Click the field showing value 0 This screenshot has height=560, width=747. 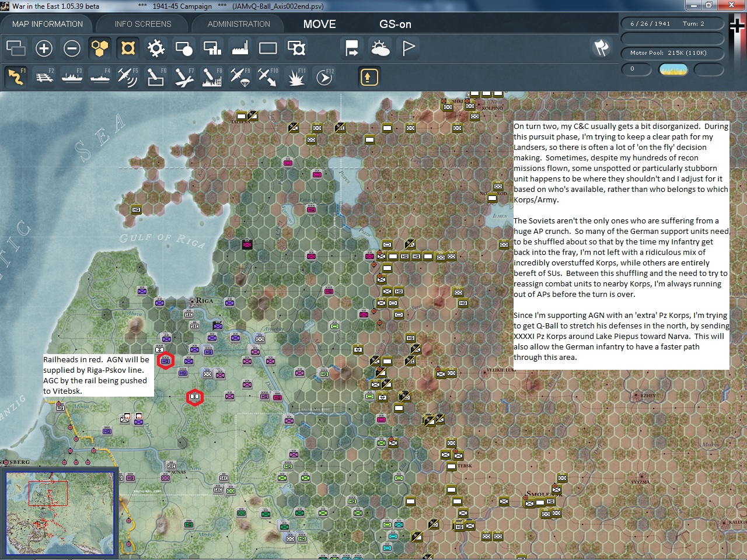(x=637, y=69)
